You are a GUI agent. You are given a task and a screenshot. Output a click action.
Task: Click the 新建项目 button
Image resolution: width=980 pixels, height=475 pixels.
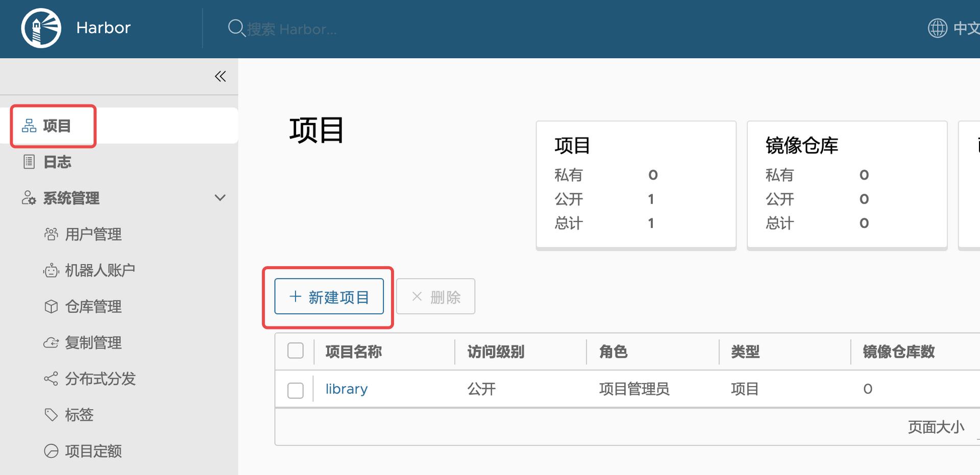(329, 297)
